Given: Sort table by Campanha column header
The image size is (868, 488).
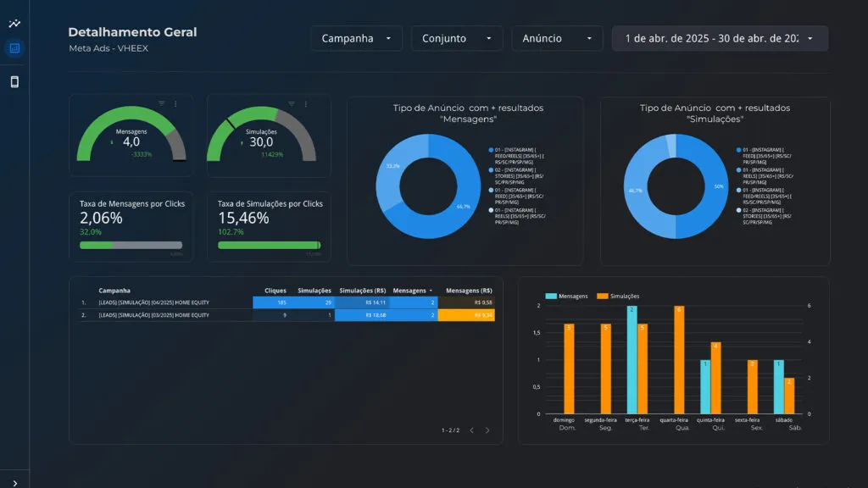Looking at the screenshot, I should pyautogui.click(x=114, y=291).
